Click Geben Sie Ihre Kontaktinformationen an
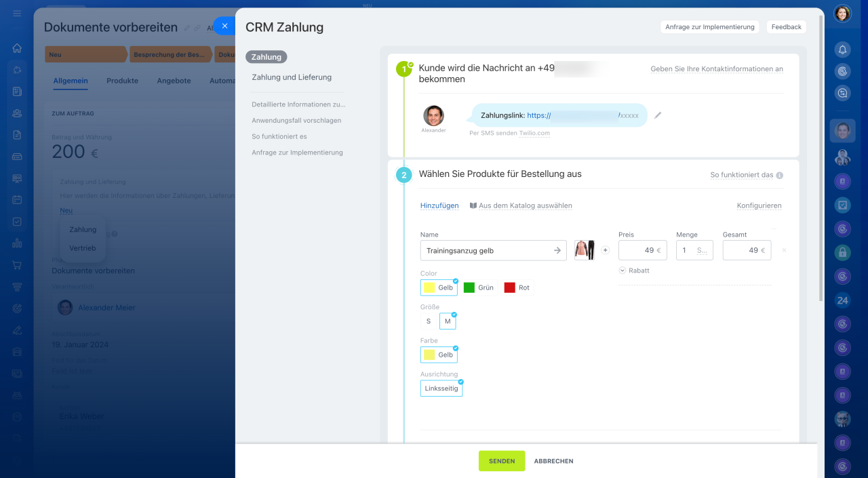The image size is (868, 478). pyautogui.click(x=717, y=69)
